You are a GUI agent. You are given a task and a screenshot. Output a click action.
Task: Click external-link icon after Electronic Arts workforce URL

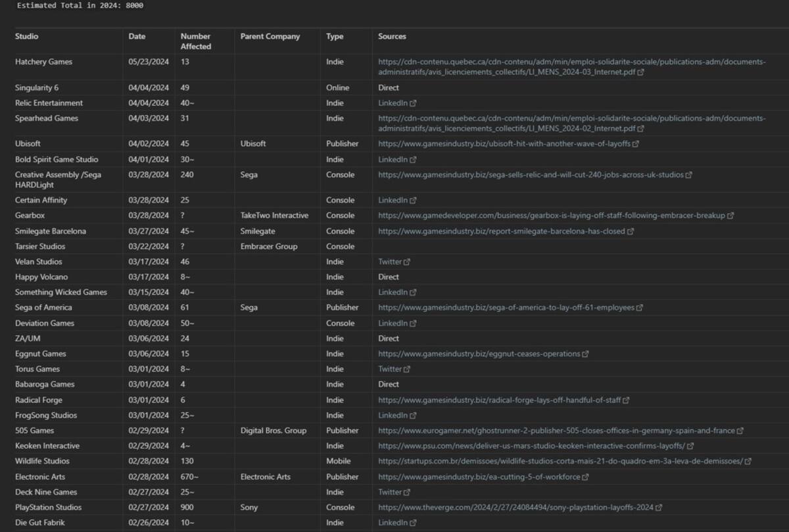coord(585,477)
